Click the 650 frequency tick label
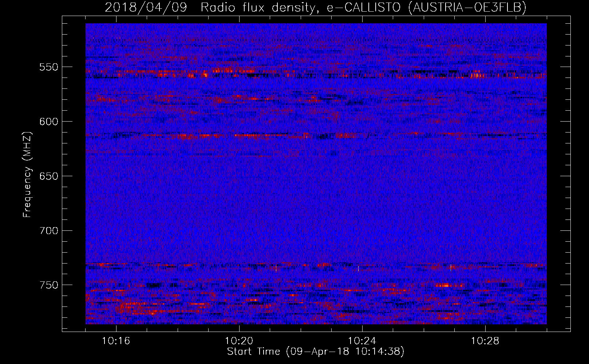589x364 pixels. tap(49, 176)
